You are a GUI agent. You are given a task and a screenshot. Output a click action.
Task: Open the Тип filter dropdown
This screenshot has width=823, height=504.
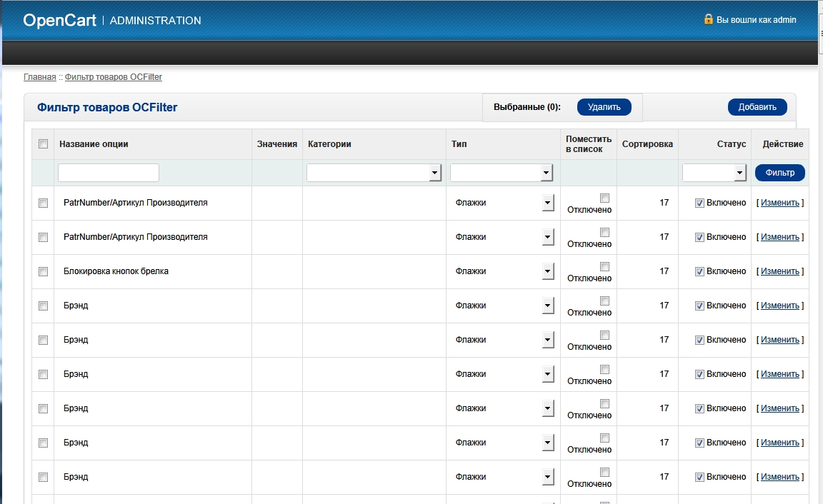pyautogui.click(x=502, y=173)
